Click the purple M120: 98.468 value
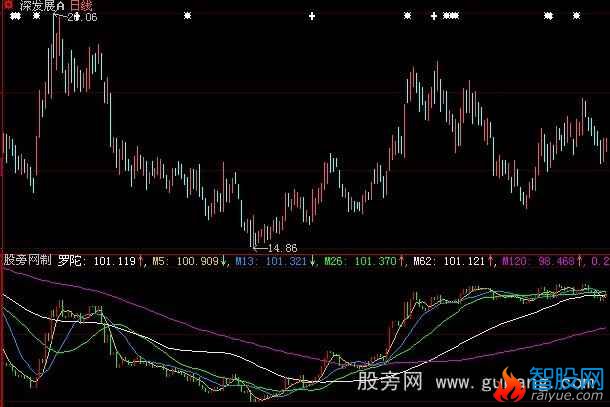This screenshot has width=610, height=407. tap(538, 261)
